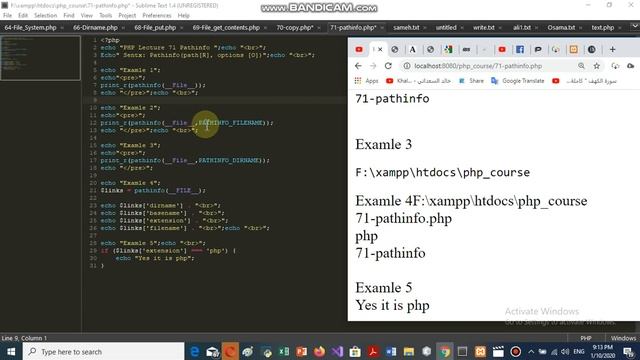Viewport: 640px width, 360px height.
Task: Open the XAMPP icon on the taskbar
Action: (480, 351)
